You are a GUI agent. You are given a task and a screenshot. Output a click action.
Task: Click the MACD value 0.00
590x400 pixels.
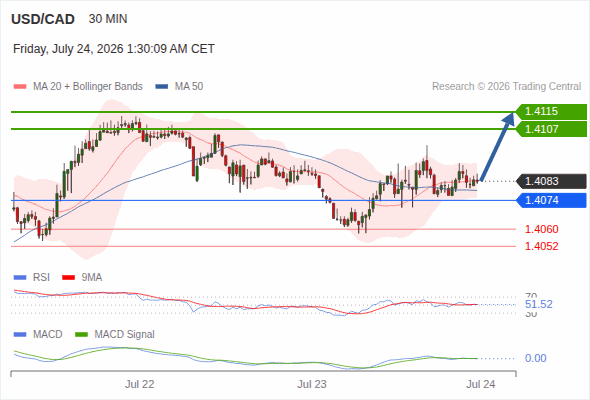click(x=536, y=358)
